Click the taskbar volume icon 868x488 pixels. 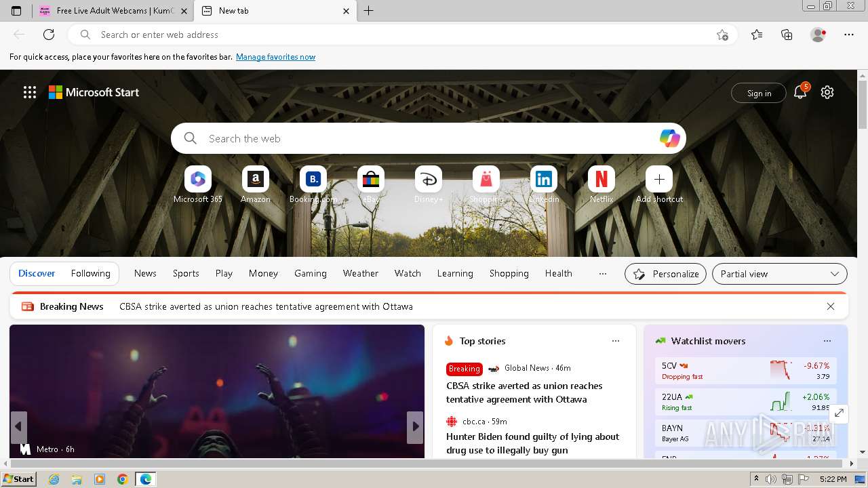point(771,479)
